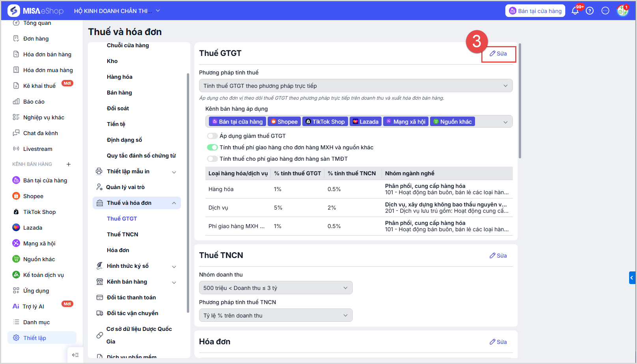Open the Kênh bán hàng áp dụng multi-select
This screenshot has width=637, height=364.
[505, 122]
